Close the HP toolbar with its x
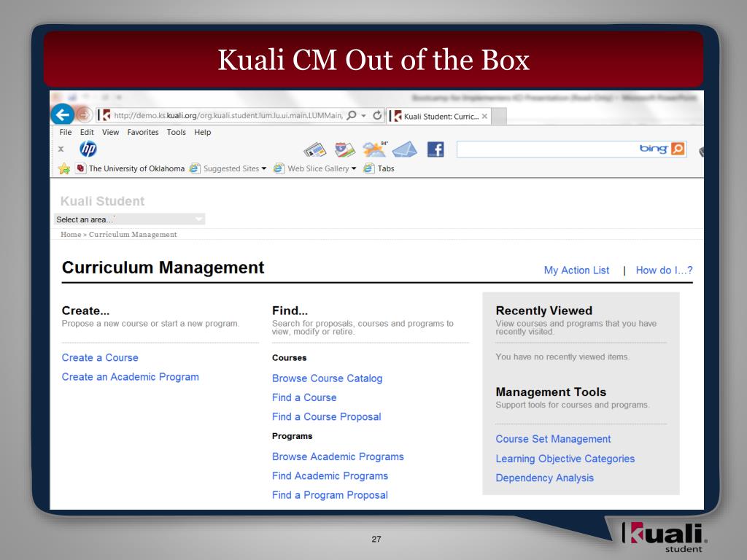 [x=61, y=149]
